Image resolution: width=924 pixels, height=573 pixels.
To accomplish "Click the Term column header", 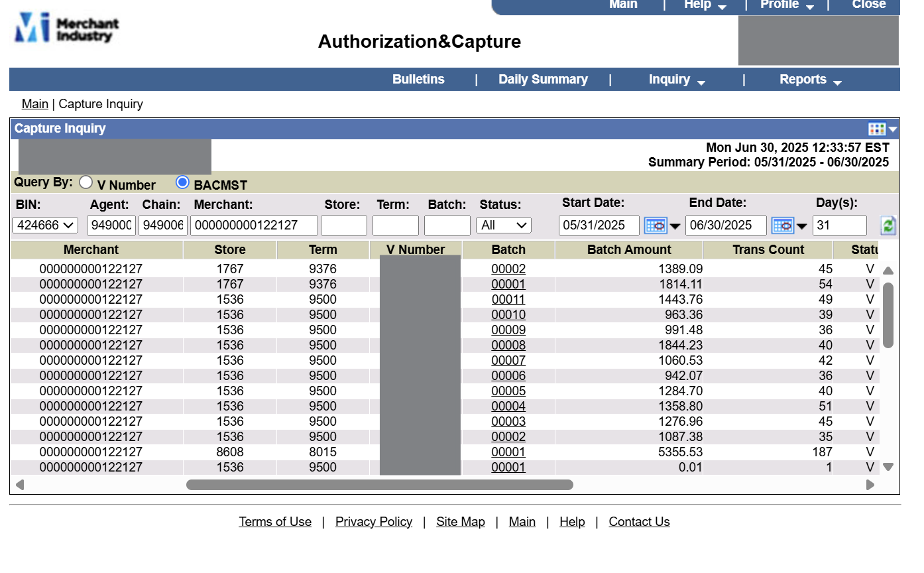I will (323, 250).
